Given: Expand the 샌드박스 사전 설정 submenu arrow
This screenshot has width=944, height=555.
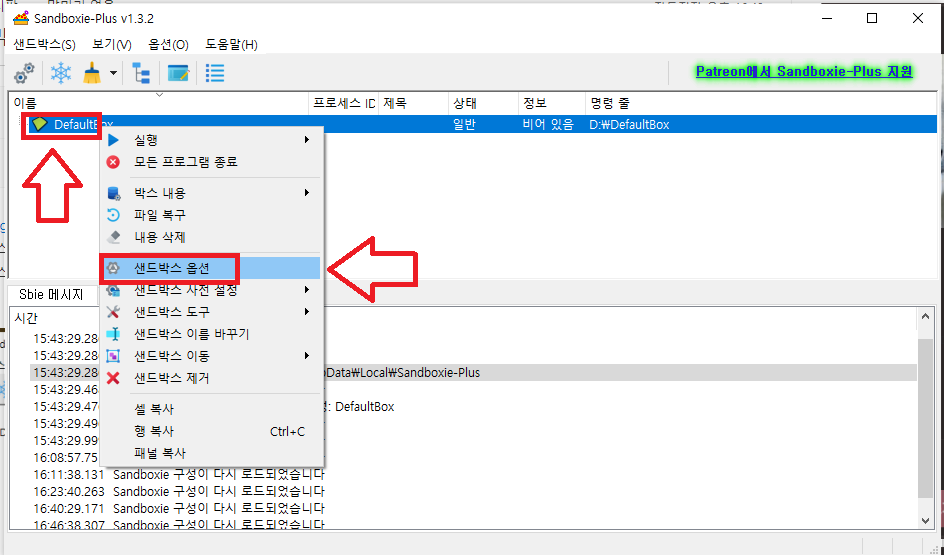Looking at the screenshot, I should [x=306, y=290].
